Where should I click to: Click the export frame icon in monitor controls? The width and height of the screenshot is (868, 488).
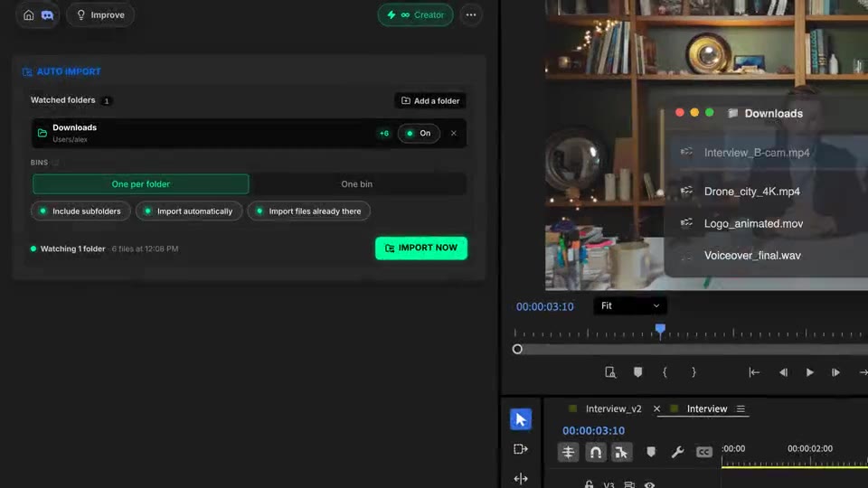pyautogui.click(x=610, y=372)
